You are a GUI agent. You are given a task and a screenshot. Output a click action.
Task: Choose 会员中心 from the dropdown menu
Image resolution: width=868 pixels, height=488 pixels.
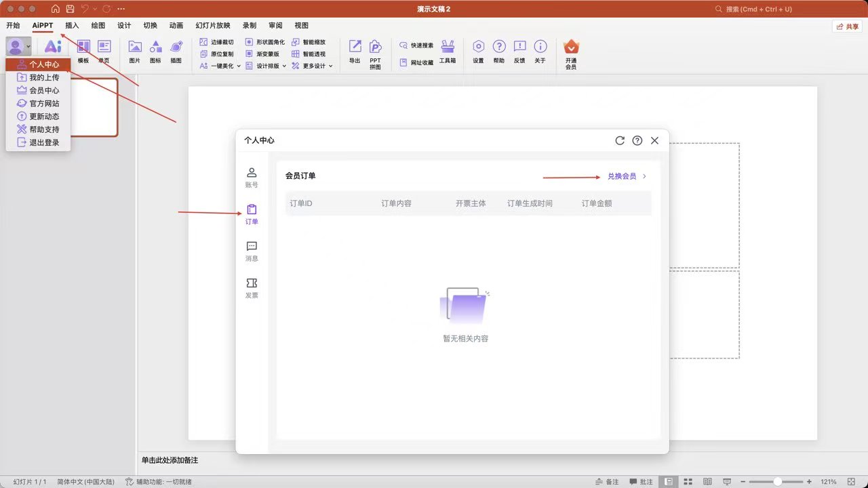click(x=43, y=90)
